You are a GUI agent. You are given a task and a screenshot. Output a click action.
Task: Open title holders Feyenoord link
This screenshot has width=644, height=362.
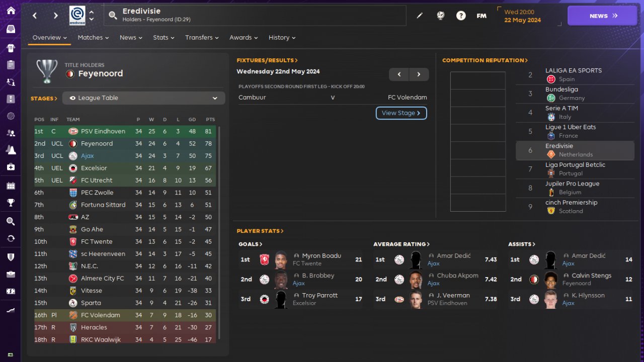pos(101,74)
